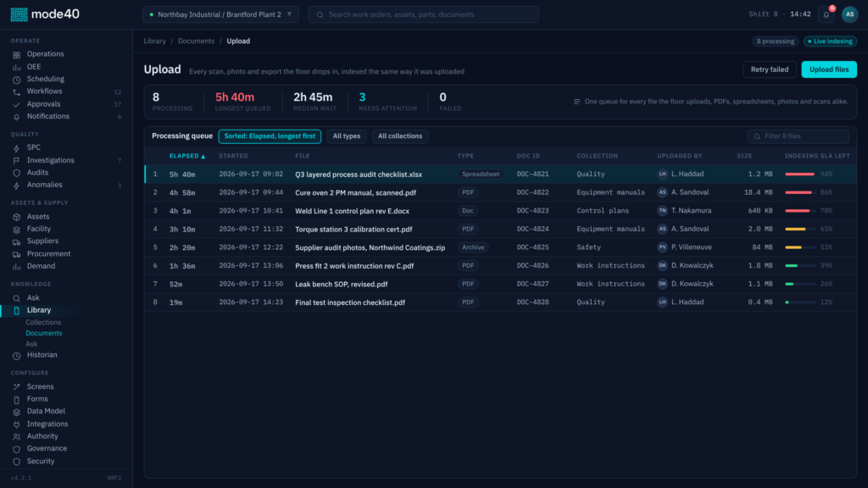Toggle the Live indexing indicator

[830, 42]
